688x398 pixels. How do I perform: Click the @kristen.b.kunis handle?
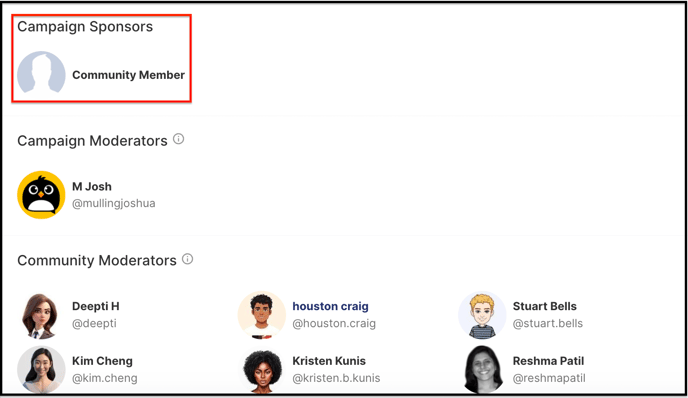coord(336,378)
